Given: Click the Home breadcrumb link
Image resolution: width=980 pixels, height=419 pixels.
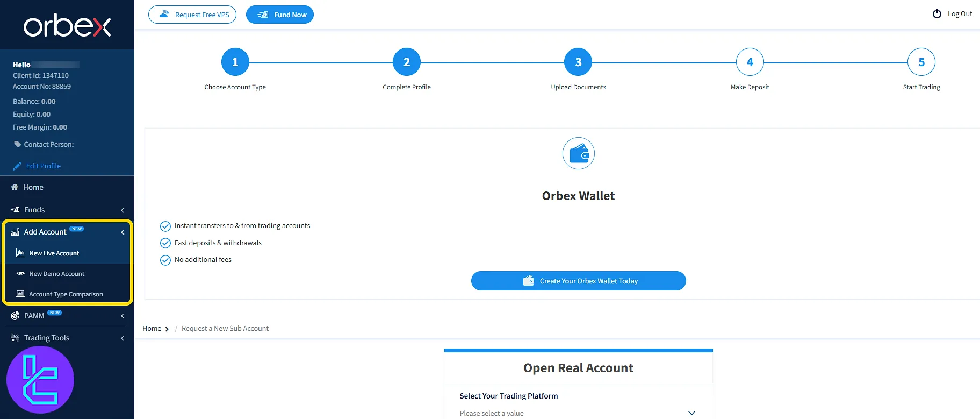Looking at the screenshot, I should click(152, 328).
